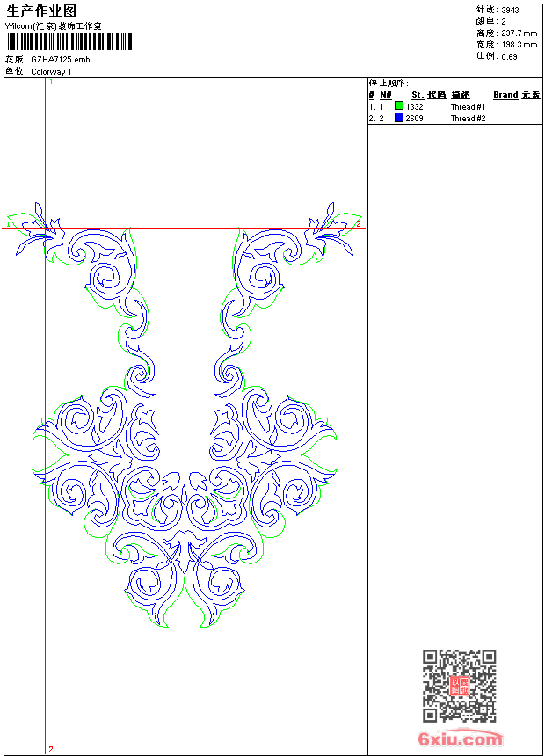The width and height of the screenshot is (545, 756).
Task: Click thread code 1332
Action: [x=414, y=107]
